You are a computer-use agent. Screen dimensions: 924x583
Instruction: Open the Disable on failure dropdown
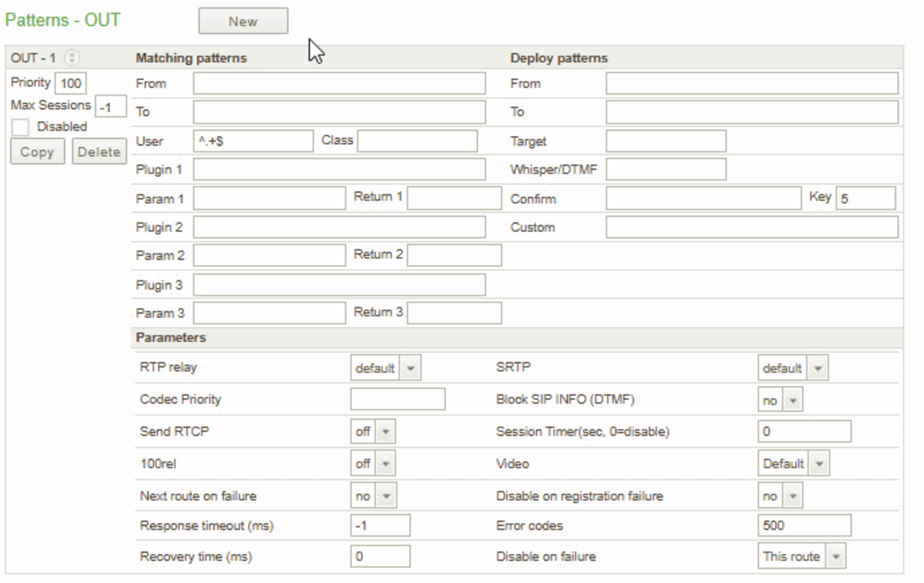803,556
